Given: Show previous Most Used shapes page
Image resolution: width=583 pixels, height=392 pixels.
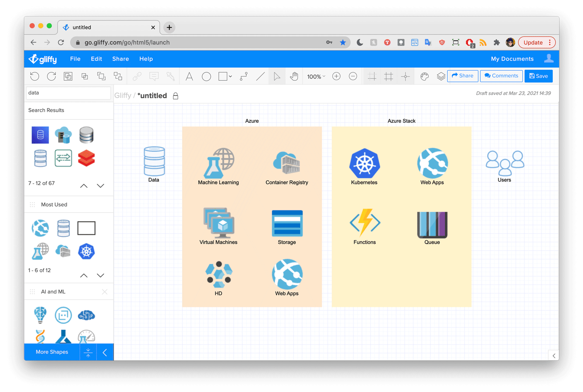Looking at the screenshot, I should click(84, 275).
